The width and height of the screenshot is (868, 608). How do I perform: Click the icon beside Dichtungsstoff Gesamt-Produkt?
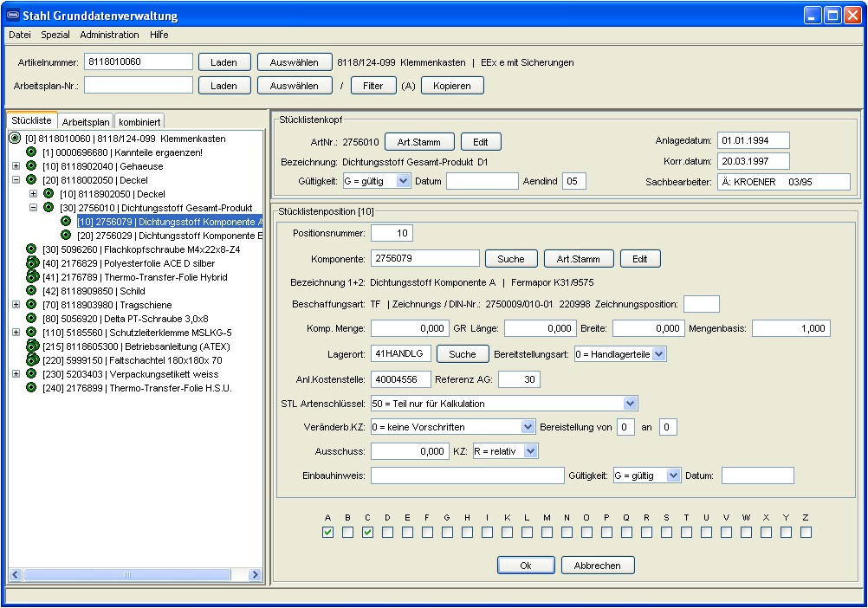pyautogui.click(x=49, y=208)
